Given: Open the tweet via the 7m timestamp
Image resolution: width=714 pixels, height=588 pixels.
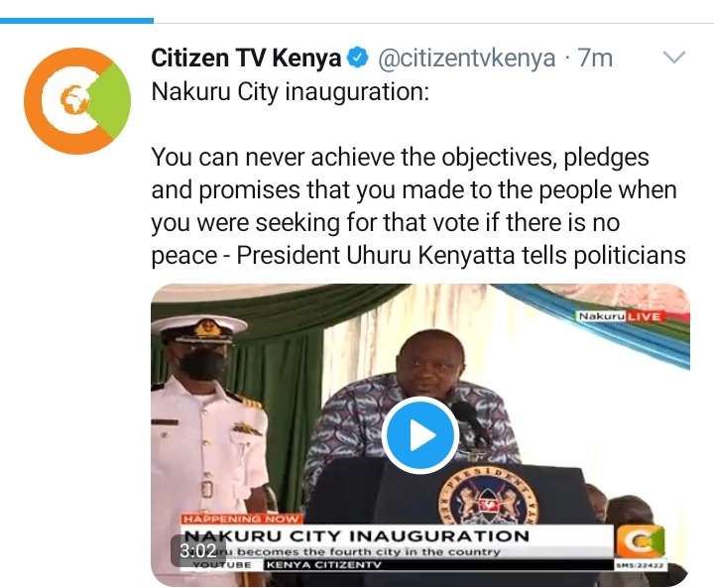Looking at the screenshot, I should pyautogui.click(x=595, y=59).
